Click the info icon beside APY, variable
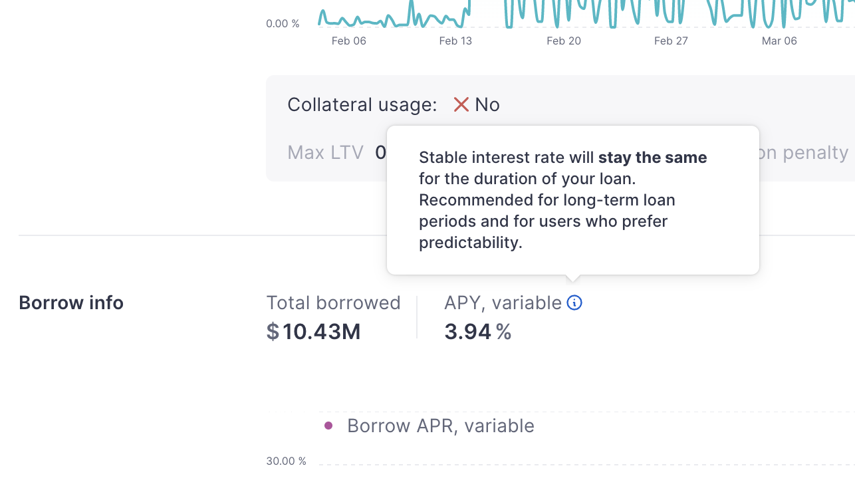 [x=574, y=303]
